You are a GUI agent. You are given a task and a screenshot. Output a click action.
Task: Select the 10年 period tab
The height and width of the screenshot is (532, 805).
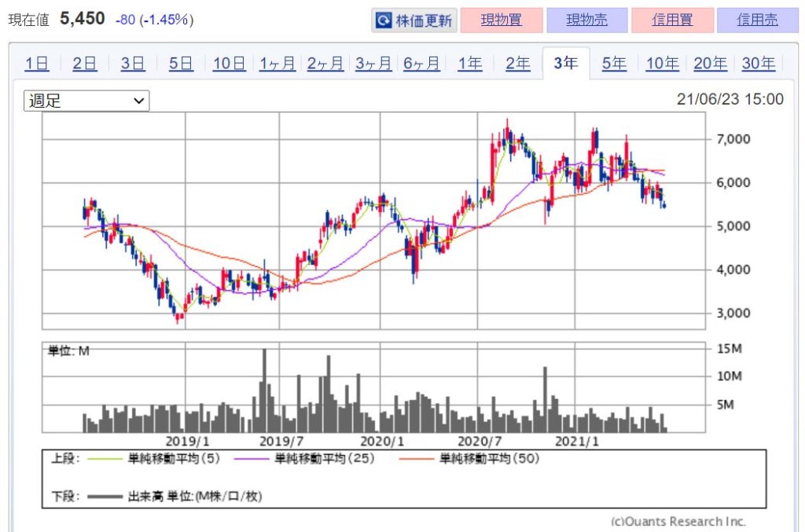(662, 63)
